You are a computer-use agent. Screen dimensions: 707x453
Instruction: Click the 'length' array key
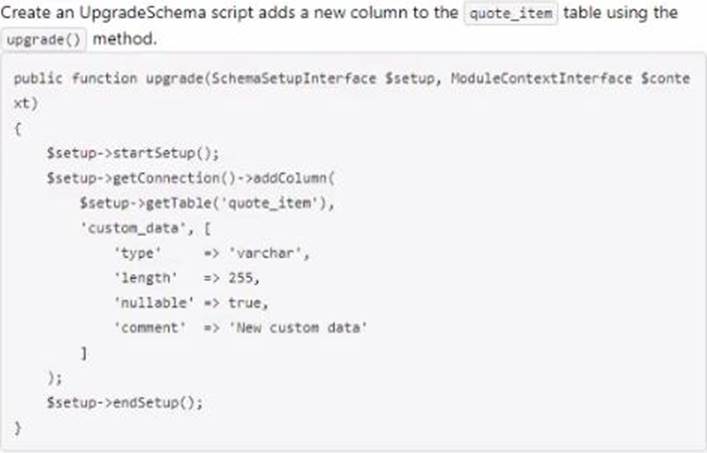tap(146, 278)
